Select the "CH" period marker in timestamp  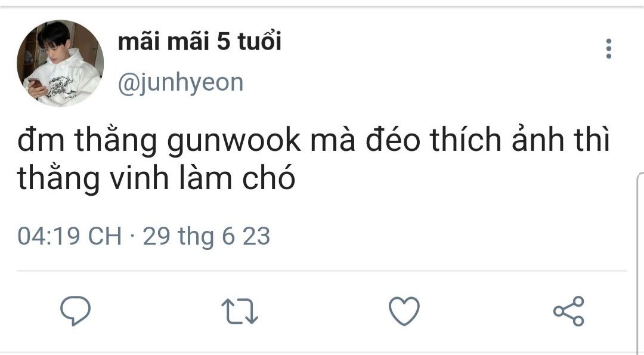pos(105,236)
